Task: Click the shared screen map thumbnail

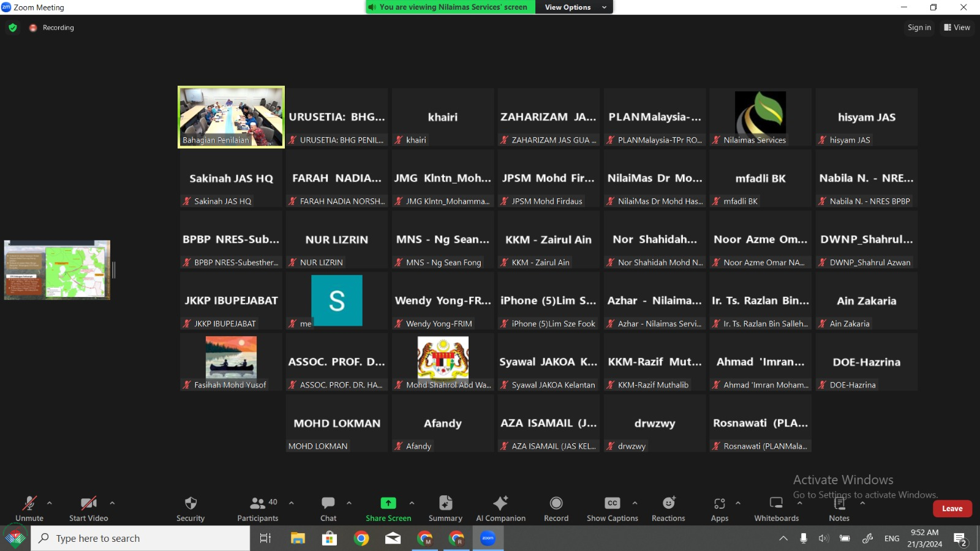Action: (57, 270)
